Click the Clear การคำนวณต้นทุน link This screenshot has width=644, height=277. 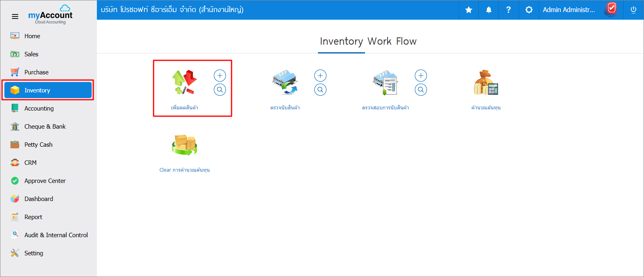[x=185, y=170]
